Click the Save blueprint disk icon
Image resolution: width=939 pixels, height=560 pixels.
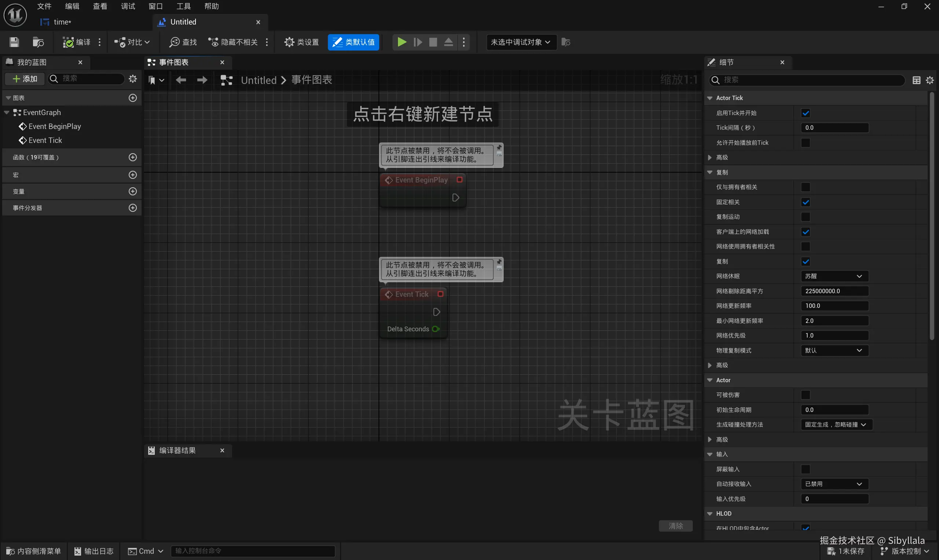(x=14, y=42)
